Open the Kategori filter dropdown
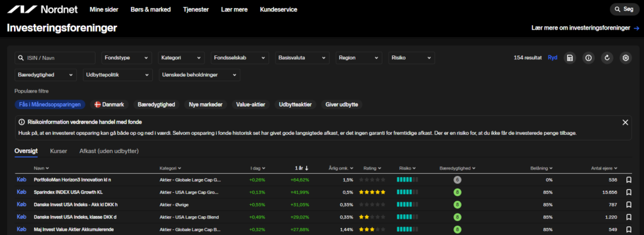Viewport: 644px width, 235px height. 181,58
